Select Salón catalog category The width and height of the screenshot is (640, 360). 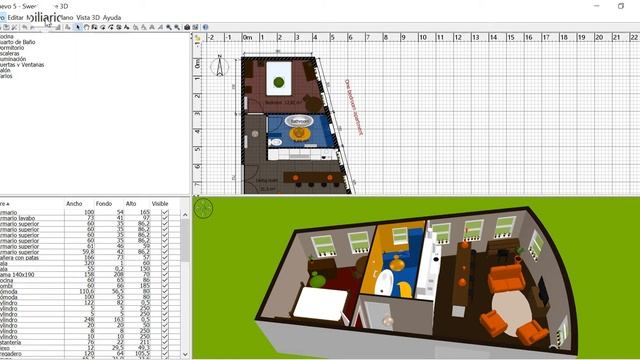5,70
